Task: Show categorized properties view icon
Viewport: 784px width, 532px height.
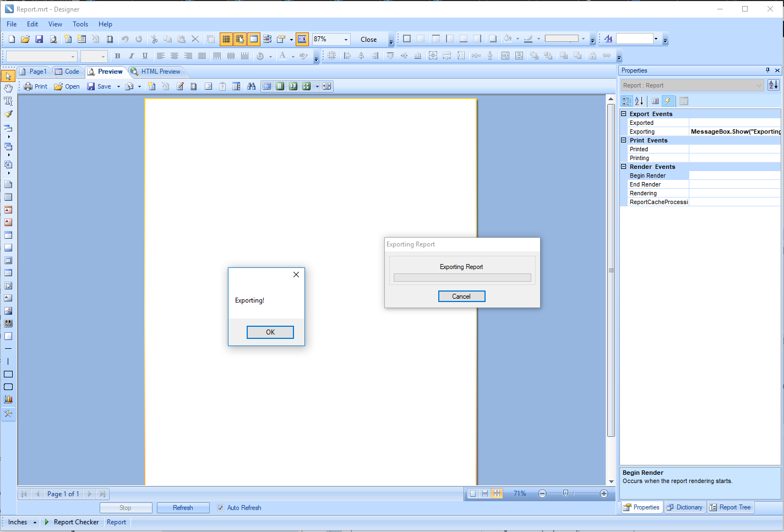Action: tap(627, 101)
